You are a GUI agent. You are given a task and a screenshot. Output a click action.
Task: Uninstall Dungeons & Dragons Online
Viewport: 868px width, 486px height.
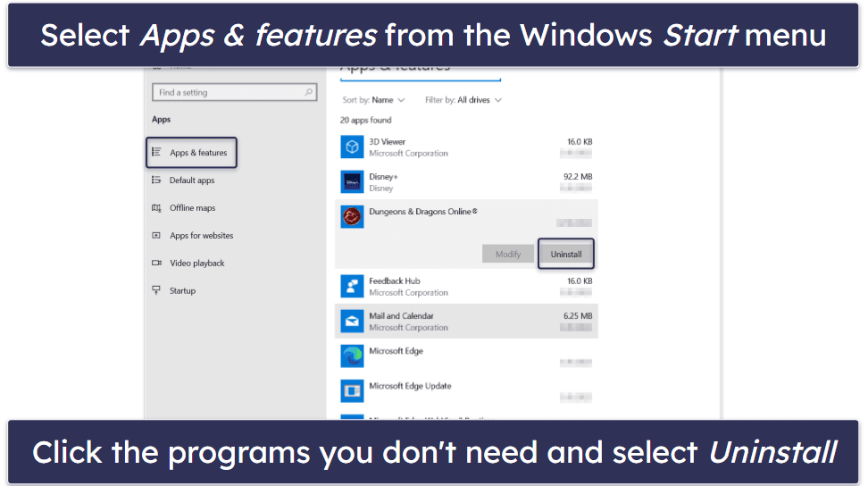tap(566, 254)
